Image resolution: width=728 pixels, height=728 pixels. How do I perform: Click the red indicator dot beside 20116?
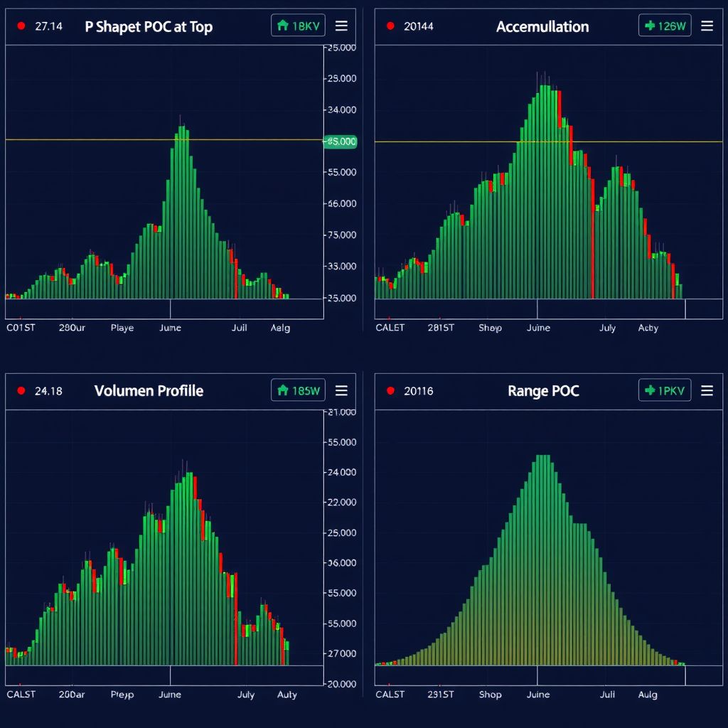pos(390,390)
